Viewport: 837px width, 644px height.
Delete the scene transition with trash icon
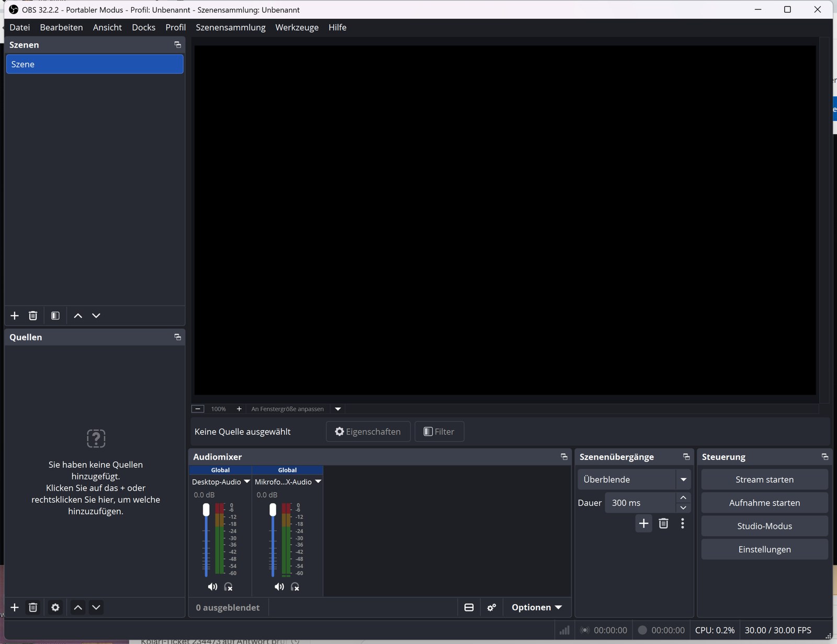tap(663, 524)
